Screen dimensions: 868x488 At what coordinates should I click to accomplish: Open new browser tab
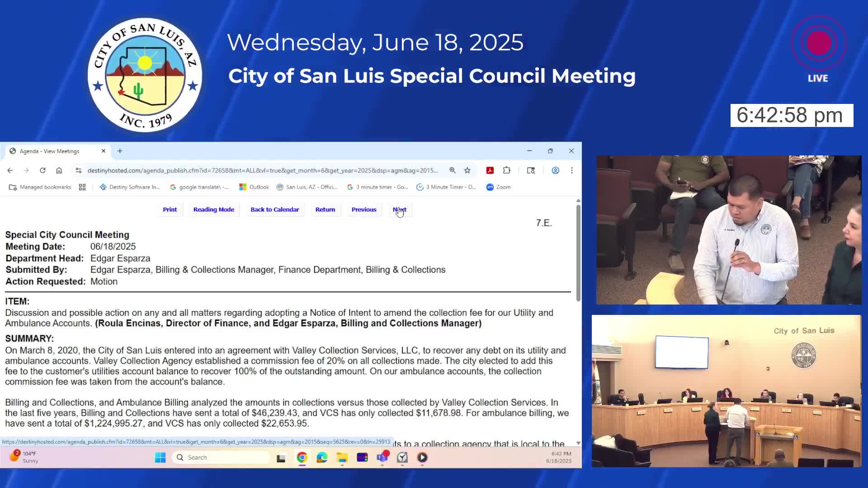(120, 151)
